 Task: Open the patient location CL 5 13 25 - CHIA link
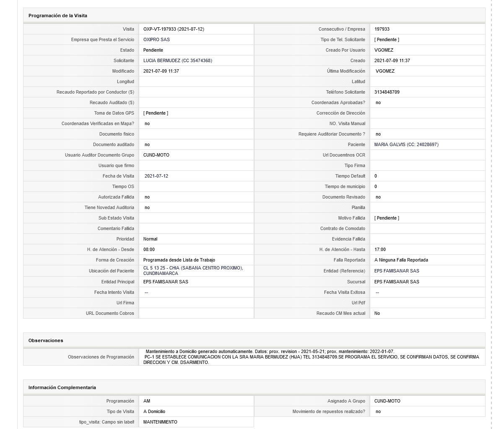(x=193, y=271)
